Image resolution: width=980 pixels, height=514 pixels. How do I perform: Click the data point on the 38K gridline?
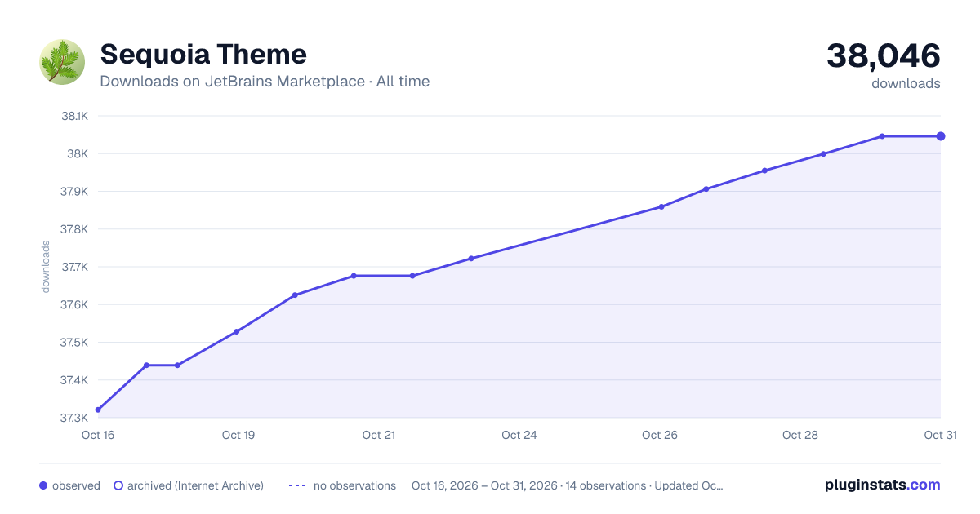click(823, 153)
